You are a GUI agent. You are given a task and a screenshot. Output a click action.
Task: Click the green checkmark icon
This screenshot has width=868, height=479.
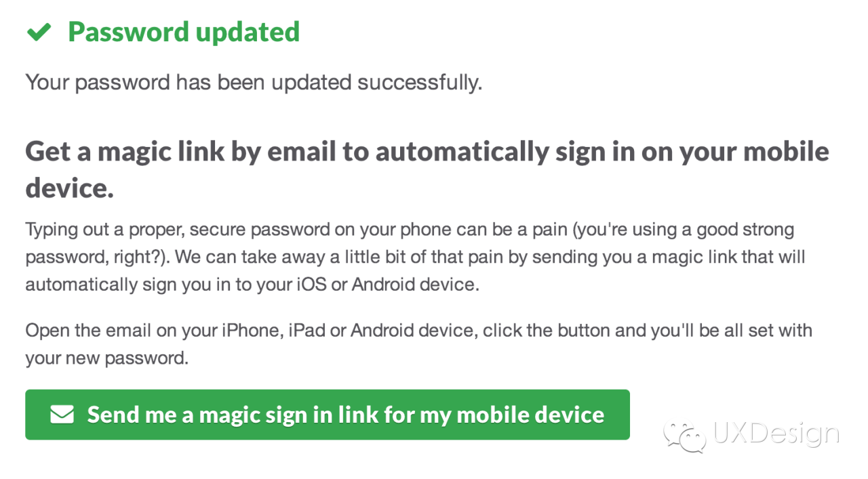[39, 33]
